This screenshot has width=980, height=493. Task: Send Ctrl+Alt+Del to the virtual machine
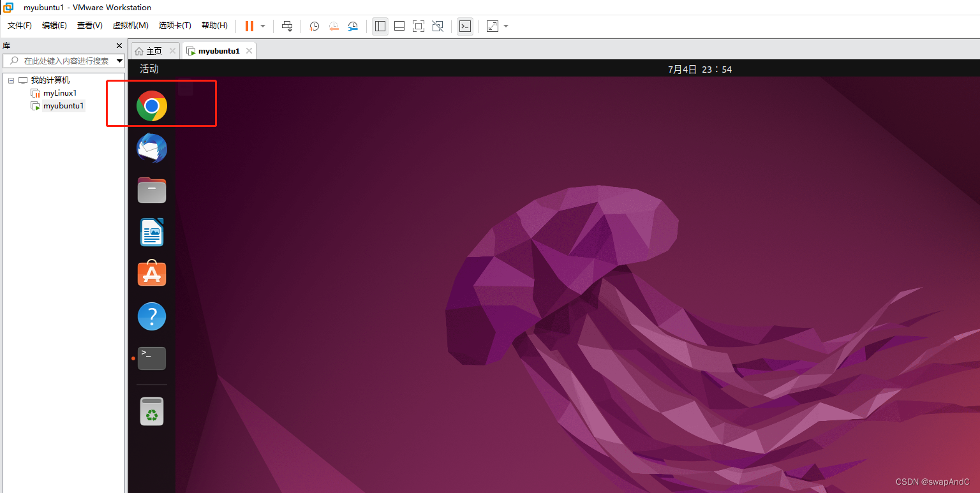coord(287,26)
